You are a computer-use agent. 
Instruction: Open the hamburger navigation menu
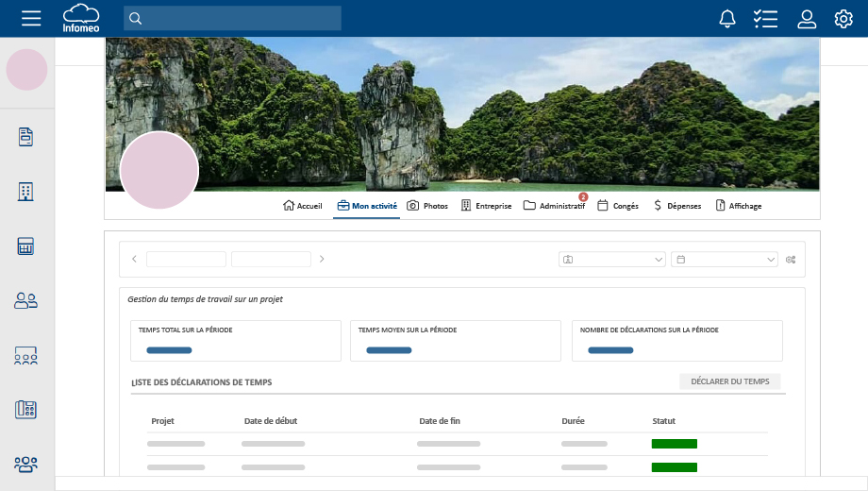[31, 18]
